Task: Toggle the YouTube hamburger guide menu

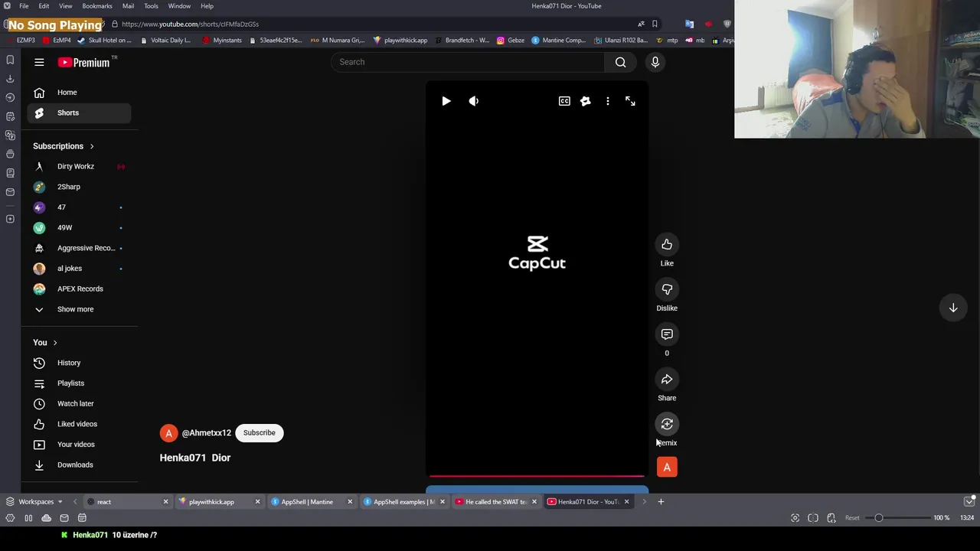Action: tap(39, 62)
